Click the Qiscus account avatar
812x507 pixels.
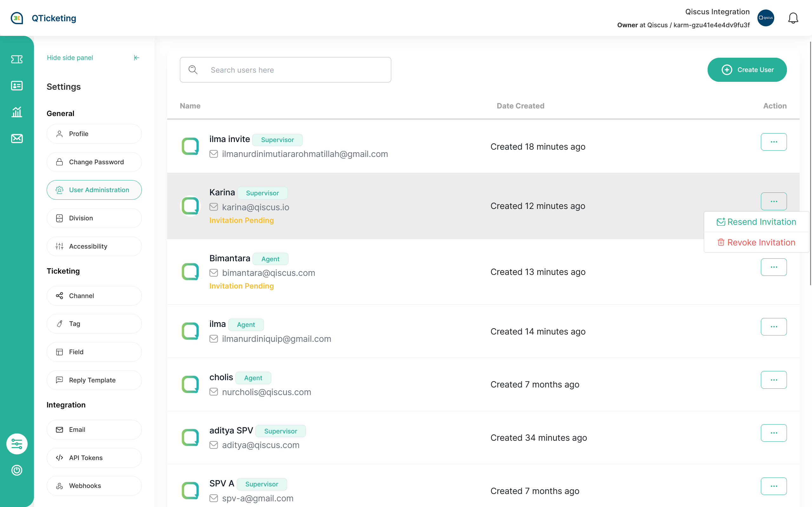coord(766,18)
